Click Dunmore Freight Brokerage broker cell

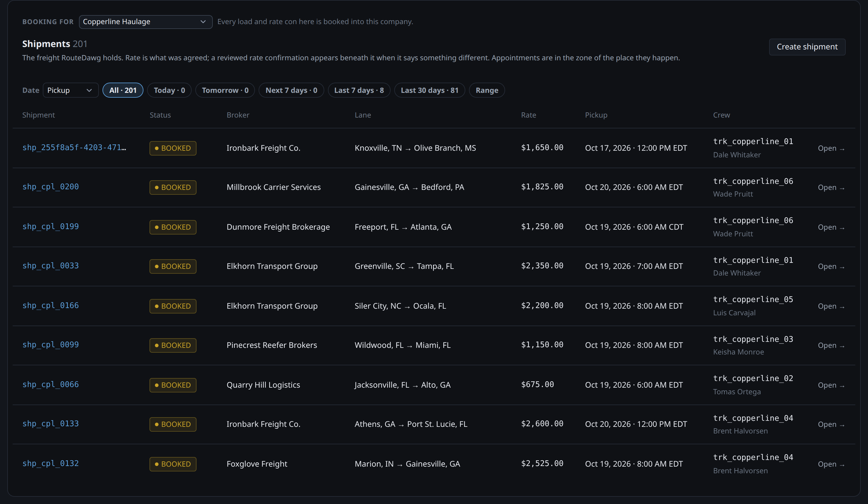278,227
